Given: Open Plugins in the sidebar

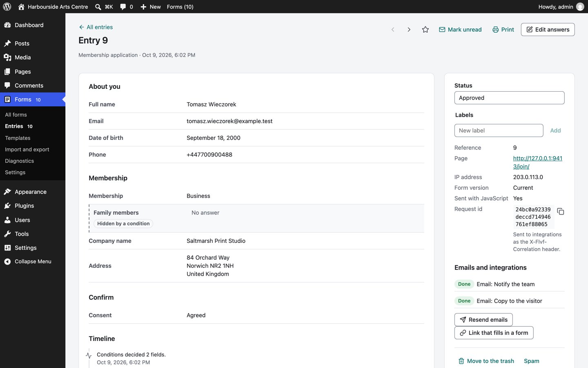Looking at the screenshot, I should (33, 206).
